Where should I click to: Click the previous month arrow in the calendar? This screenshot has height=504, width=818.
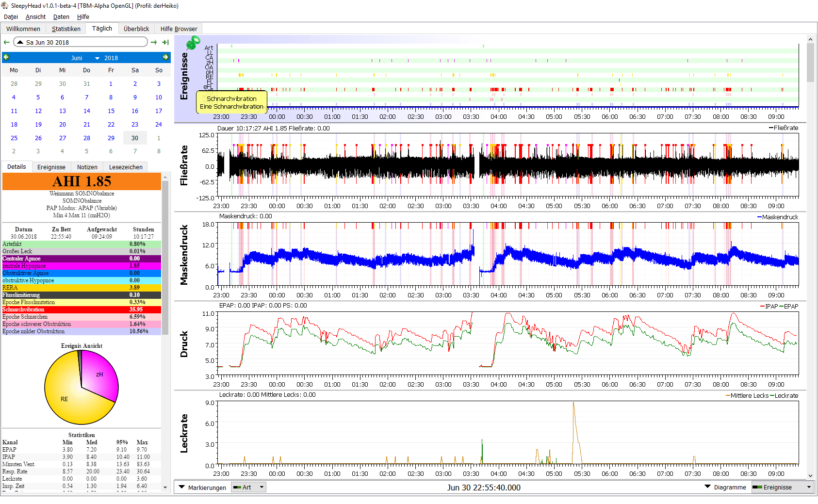point(6,57)
